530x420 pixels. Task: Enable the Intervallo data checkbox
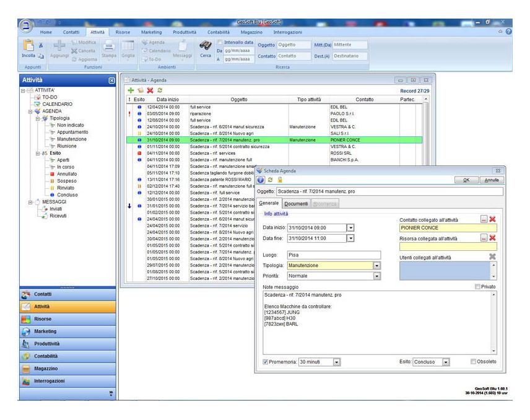[x=220, y=42]
